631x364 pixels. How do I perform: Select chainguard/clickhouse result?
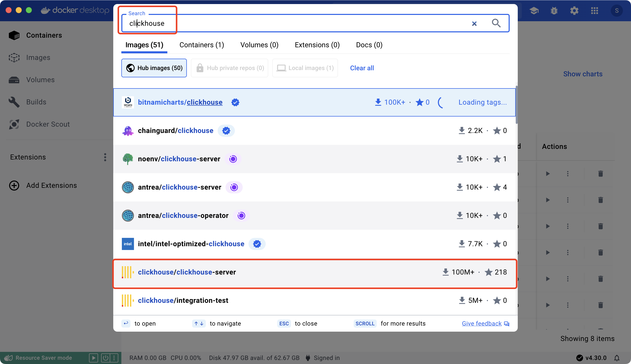(x=314, y=131)
